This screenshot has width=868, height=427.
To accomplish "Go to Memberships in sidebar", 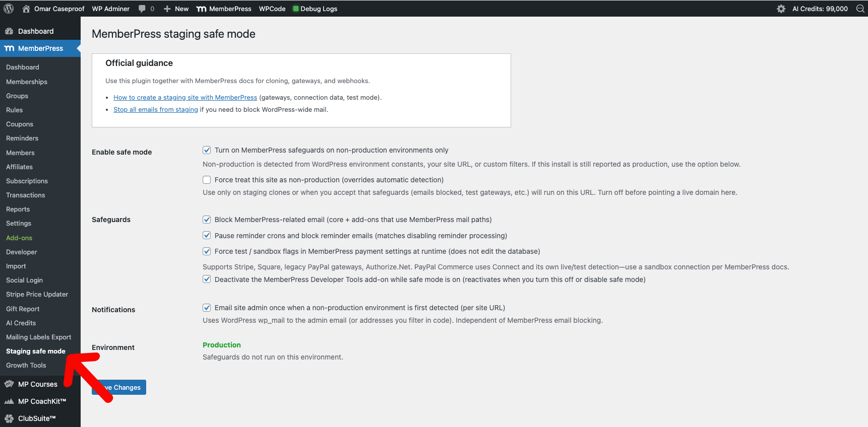I will coord(27,82).
